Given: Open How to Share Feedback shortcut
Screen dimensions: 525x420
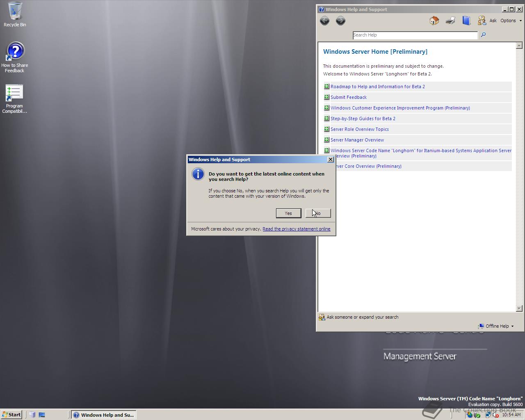Looking at the screenshot, I should click(15, 57).
